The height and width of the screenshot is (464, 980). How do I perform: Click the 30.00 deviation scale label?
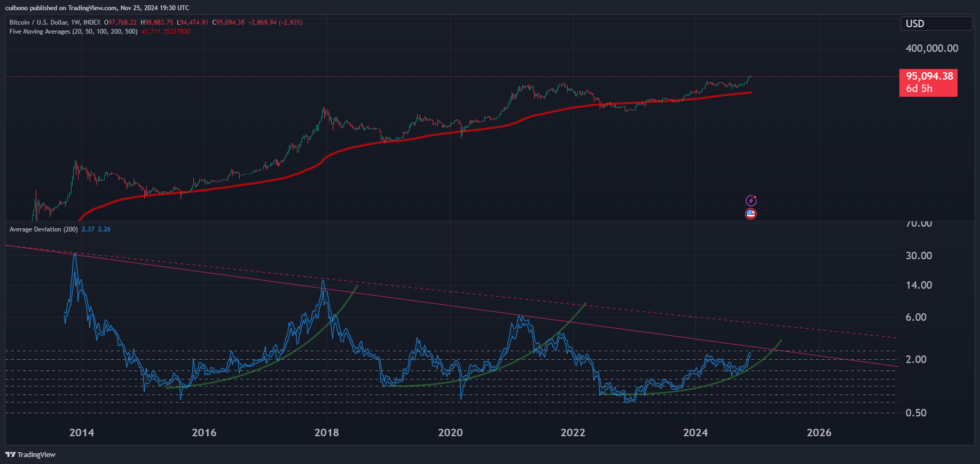(x=919, y=256)
